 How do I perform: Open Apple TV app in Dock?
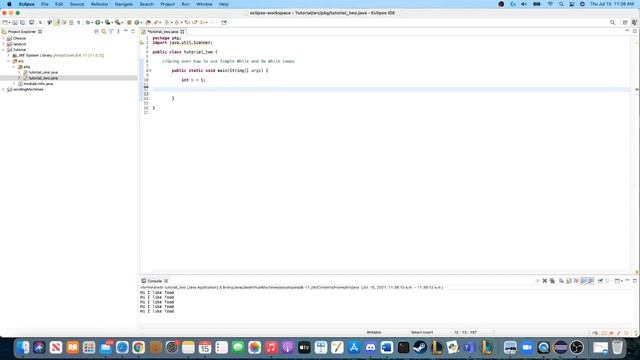pyautogui.click(x=304, y=347)
